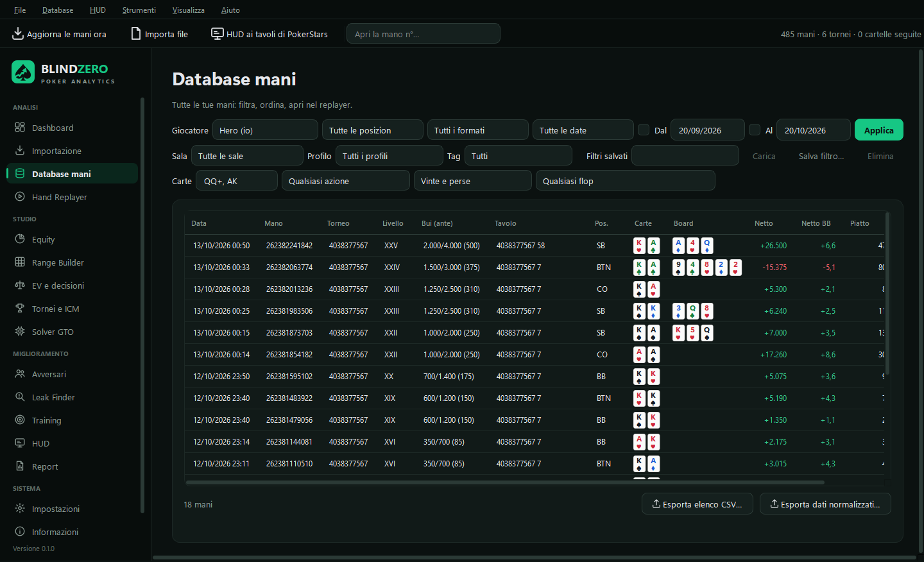The height and width of the screenshot is (562, 924).
Task: Click the Equity pie chart icon
Action: 20,239
